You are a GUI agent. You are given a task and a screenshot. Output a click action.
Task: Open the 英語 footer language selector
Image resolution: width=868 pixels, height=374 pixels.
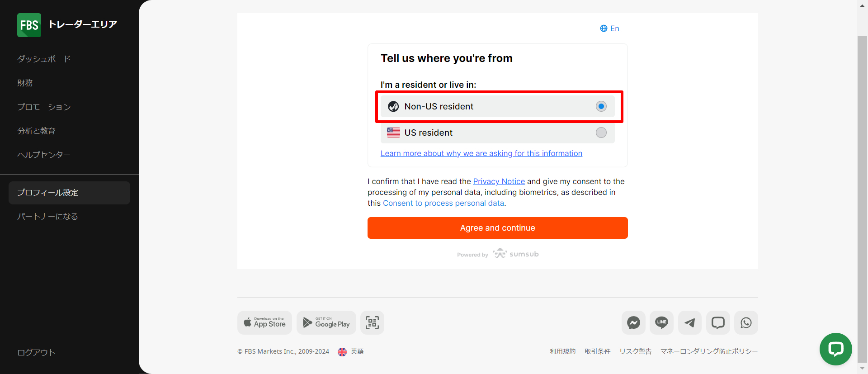tap(351, 351)
